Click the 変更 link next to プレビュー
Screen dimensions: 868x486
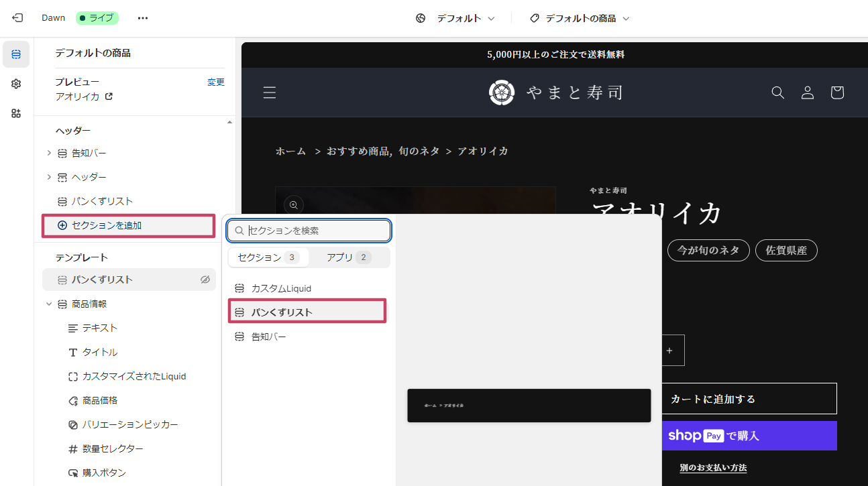tap(216, 82)
